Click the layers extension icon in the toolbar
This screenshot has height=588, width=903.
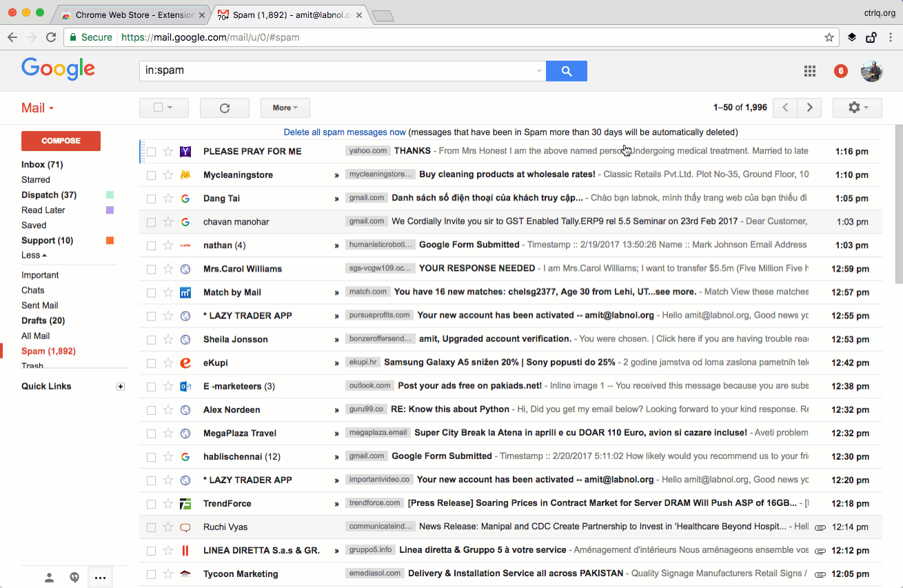point(852,37)
